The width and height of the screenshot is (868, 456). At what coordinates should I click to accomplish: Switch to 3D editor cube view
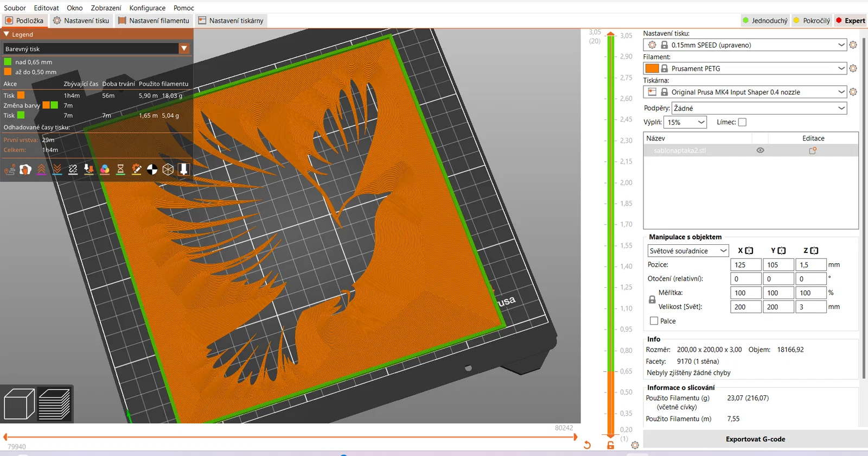pyautogui.click(x=20, y=404)
